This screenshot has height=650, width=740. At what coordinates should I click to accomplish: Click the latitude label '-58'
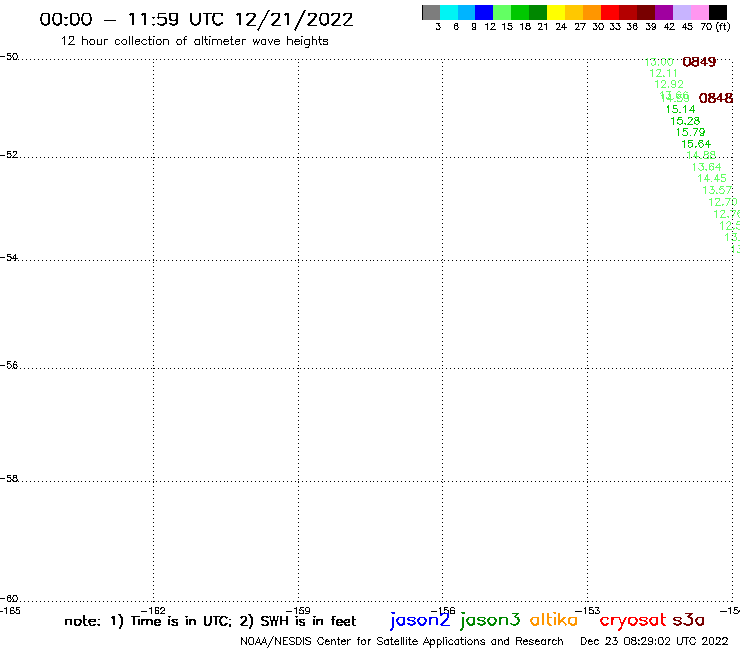(9, 479)
